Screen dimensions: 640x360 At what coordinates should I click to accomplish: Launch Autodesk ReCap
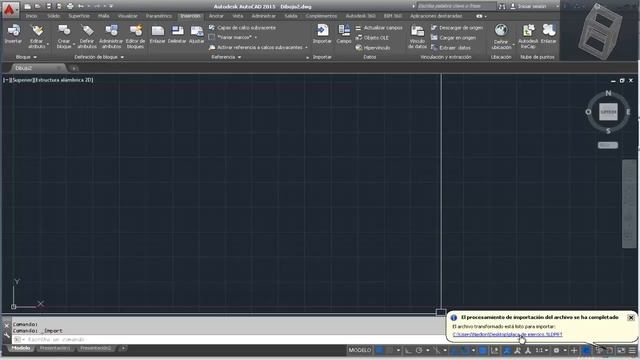[x=528, y=36]
